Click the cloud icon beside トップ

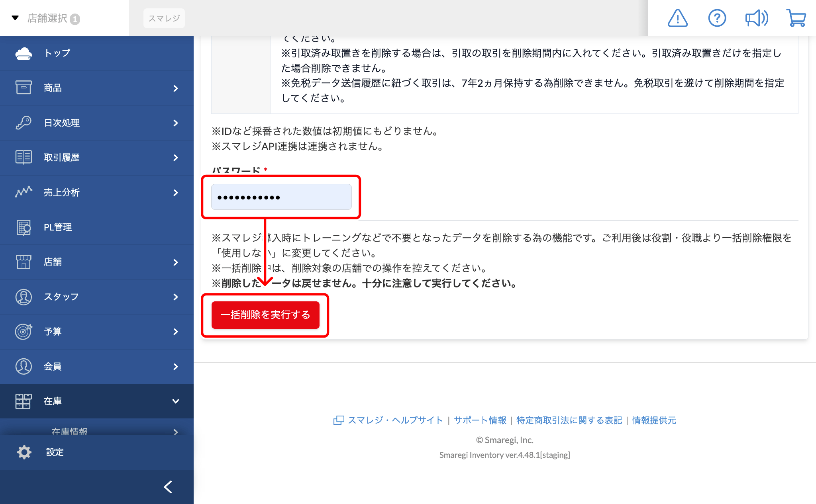pyautogui.click(x=24, y=53)
